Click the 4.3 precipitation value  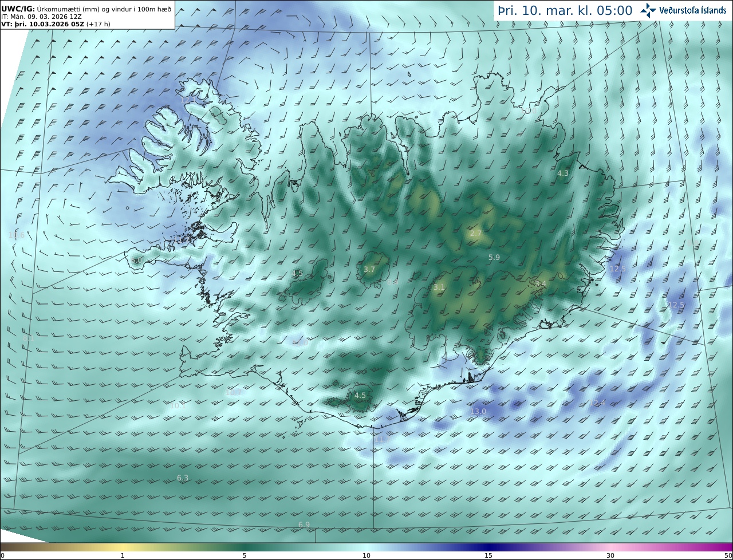pos(563,173)
